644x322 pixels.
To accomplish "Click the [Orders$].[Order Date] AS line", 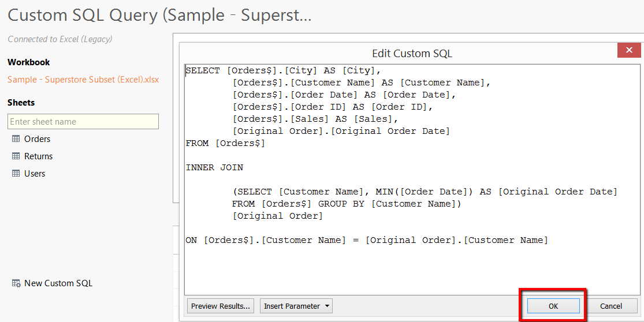I will click(x=344, y=95).
